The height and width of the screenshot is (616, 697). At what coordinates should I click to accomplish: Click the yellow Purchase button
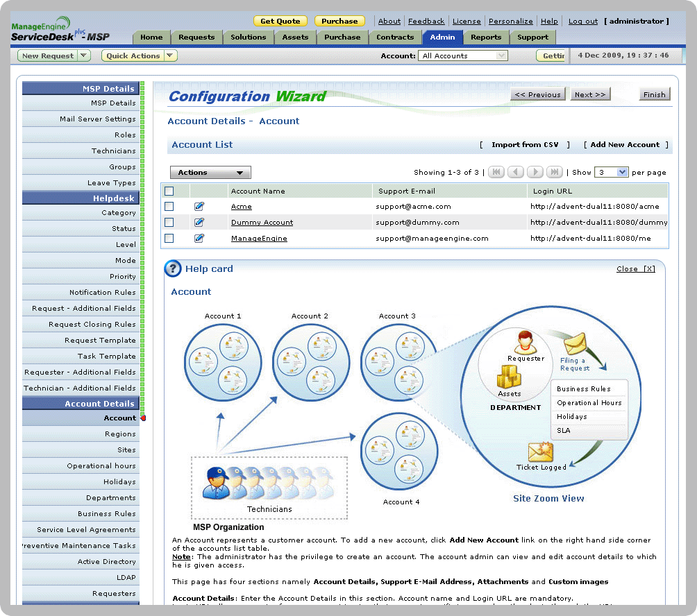pyautogui.click(x=339, y=21)
